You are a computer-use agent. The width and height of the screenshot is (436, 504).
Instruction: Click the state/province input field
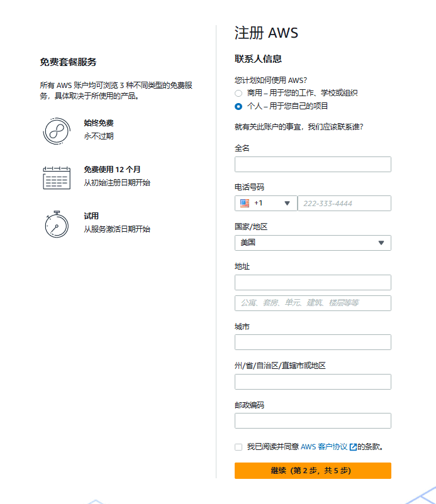pyautogui.click(x=313, y=381)
